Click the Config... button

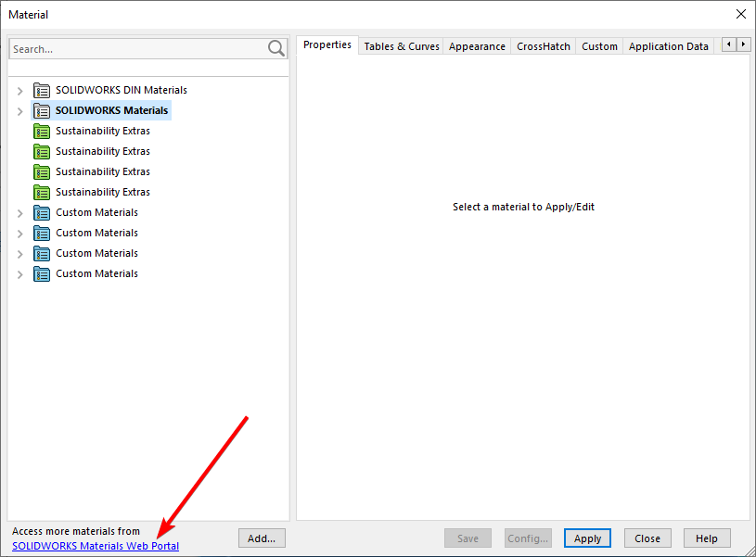(x=528, y=538)
